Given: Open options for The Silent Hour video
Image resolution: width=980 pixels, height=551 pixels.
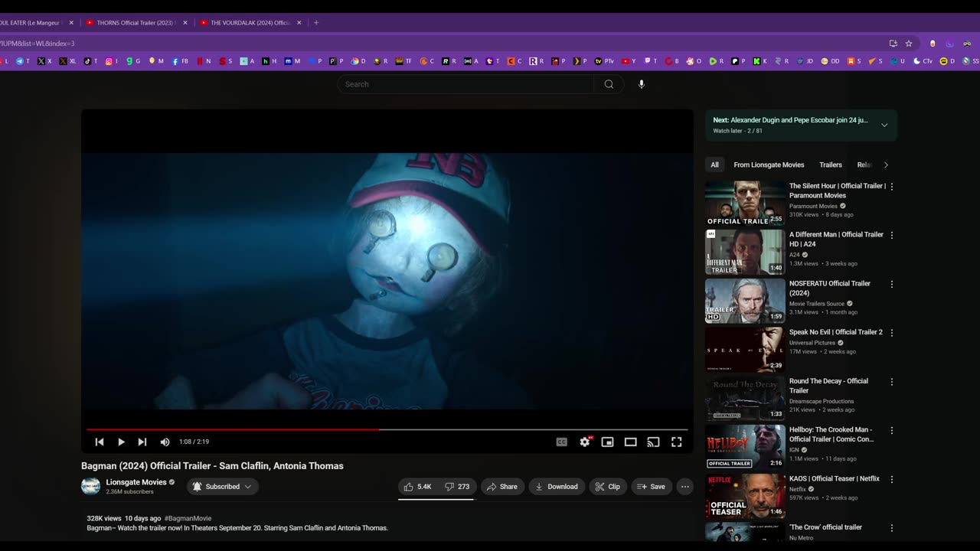Looking at the screenshot, I should (x=891, y=186).
